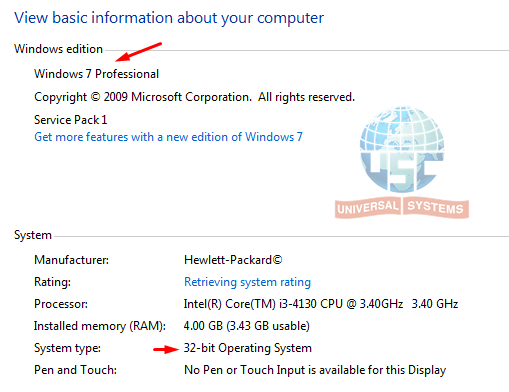Click the Universal Systems globe logo
The width and height of the screenshot is (509, 392).
[x=402, y=149]
